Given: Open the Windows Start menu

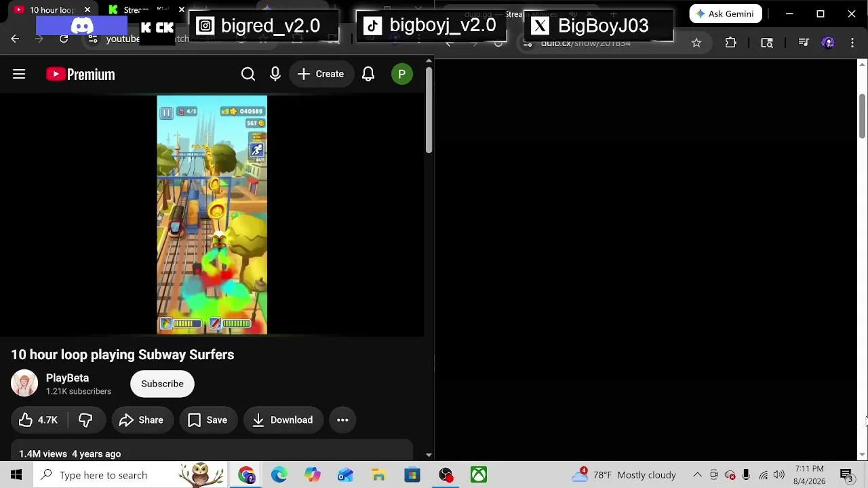Looking at the screenshot, I should pyautogui.click(x=16, y=475).
